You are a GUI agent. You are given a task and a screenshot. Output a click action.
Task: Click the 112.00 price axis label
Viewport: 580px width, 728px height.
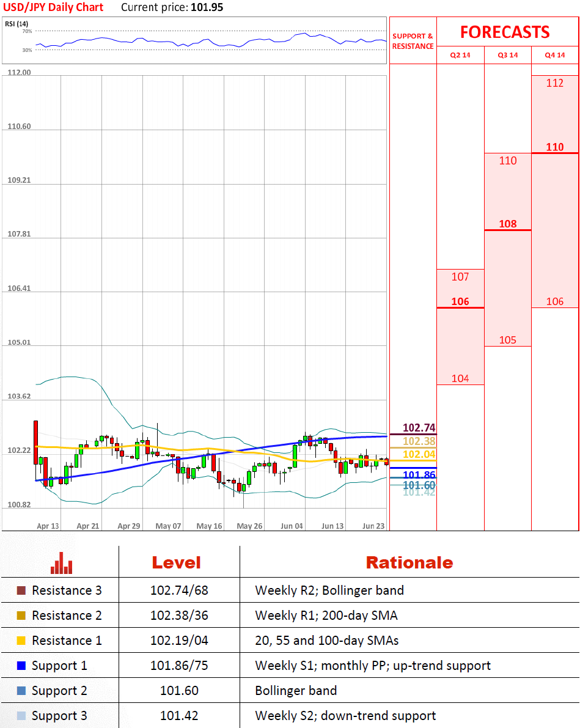coord(19,72)
